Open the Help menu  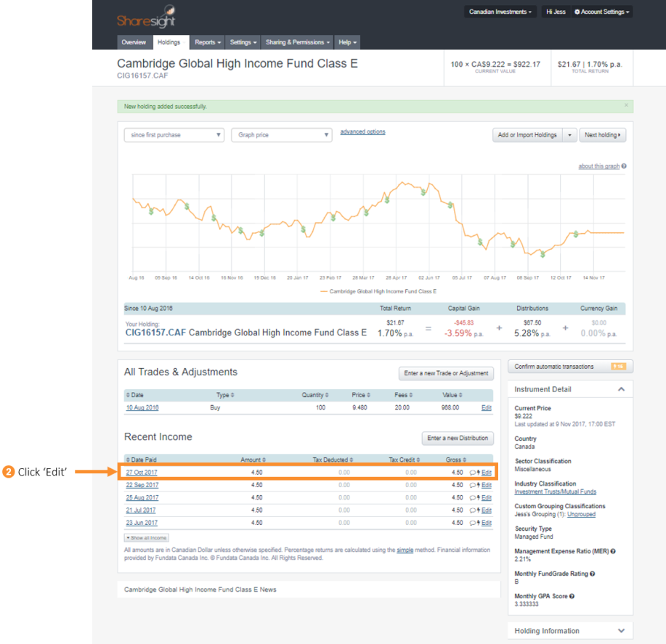pos(347,42)
